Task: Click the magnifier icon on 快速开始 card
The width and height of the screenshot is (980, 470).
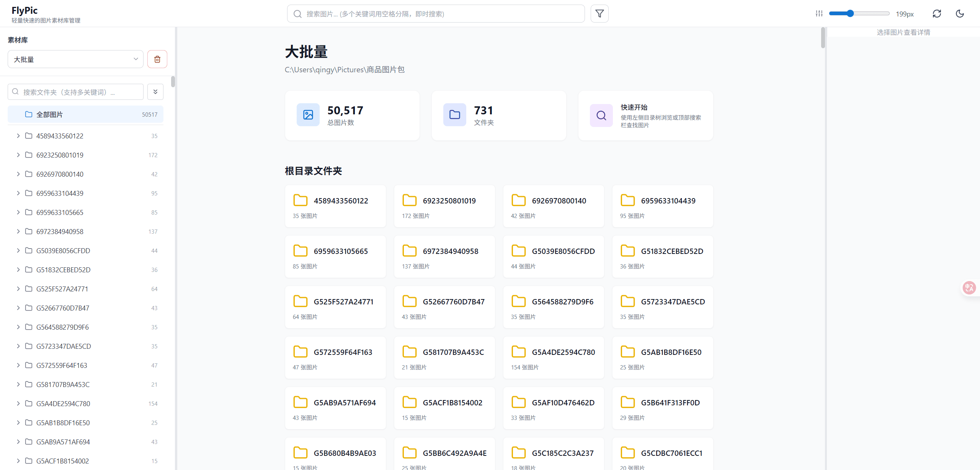Action: click(x=601, y=115)
